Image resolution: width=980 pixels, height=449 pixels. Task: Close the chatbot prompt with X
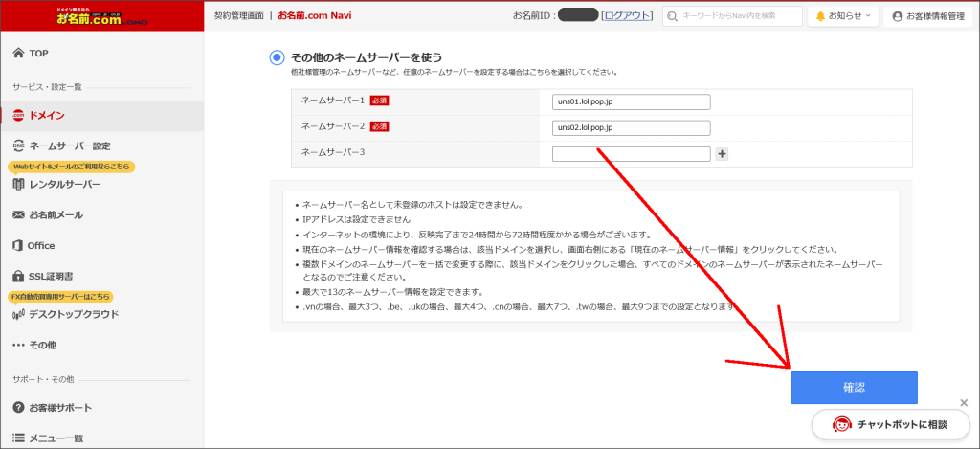pos(964,403)
